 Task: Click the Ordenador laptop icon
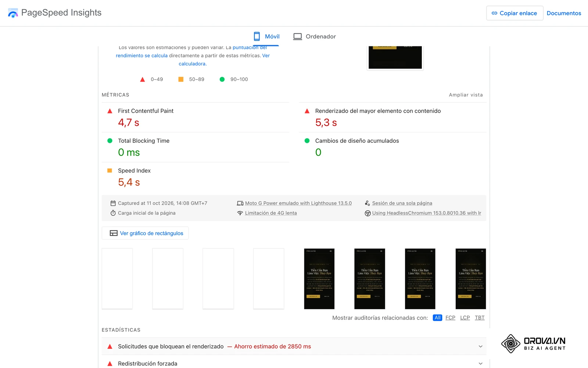298,36
